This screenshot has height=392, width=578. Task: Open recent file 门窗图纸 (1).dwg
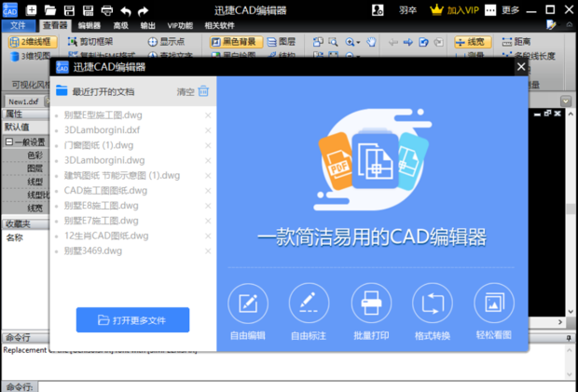click(x=99, y=145)
